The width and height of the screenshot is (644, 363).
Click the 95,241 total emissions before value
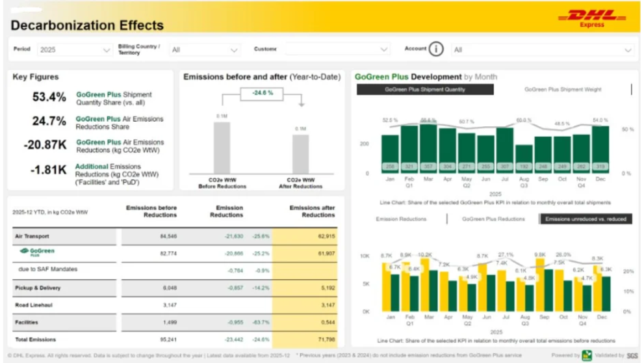tap(168, 340)
